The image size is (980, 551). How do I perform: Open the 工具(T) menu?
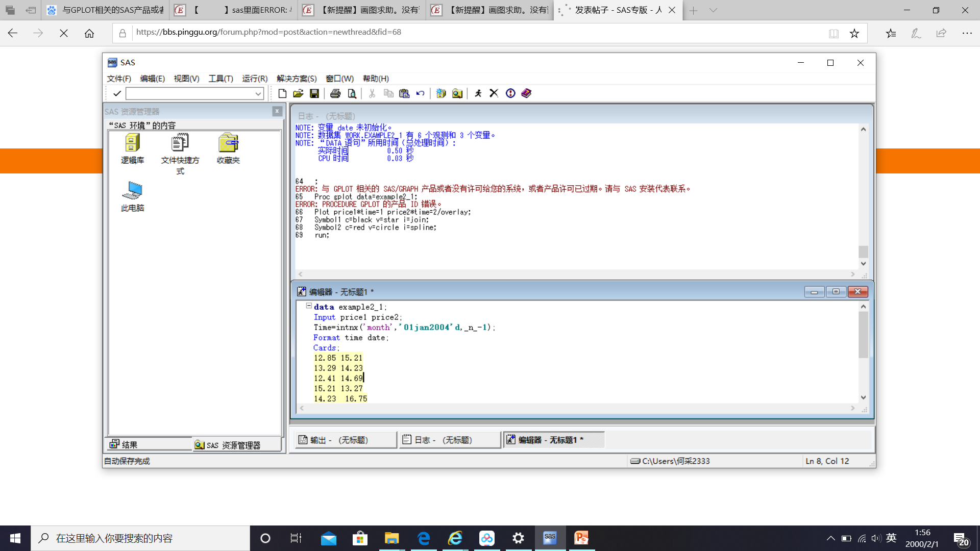pos(220,79)
